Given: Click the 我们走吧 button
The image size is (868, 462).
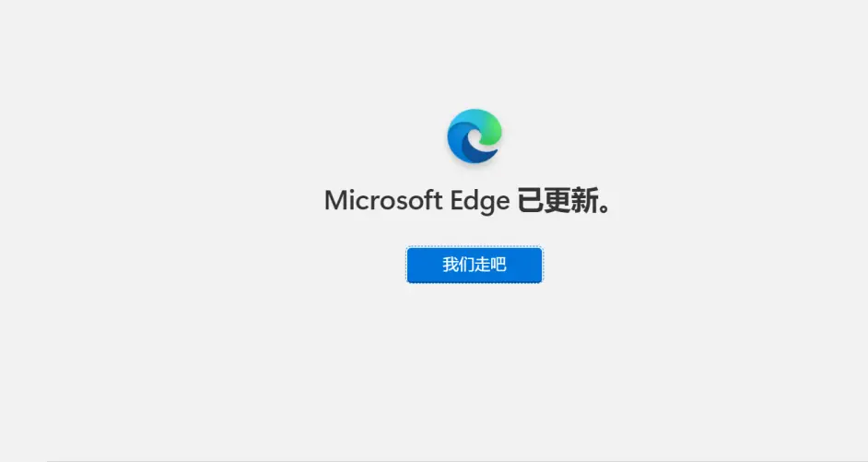Looking at the screenshot, I should tap(475, 265).
